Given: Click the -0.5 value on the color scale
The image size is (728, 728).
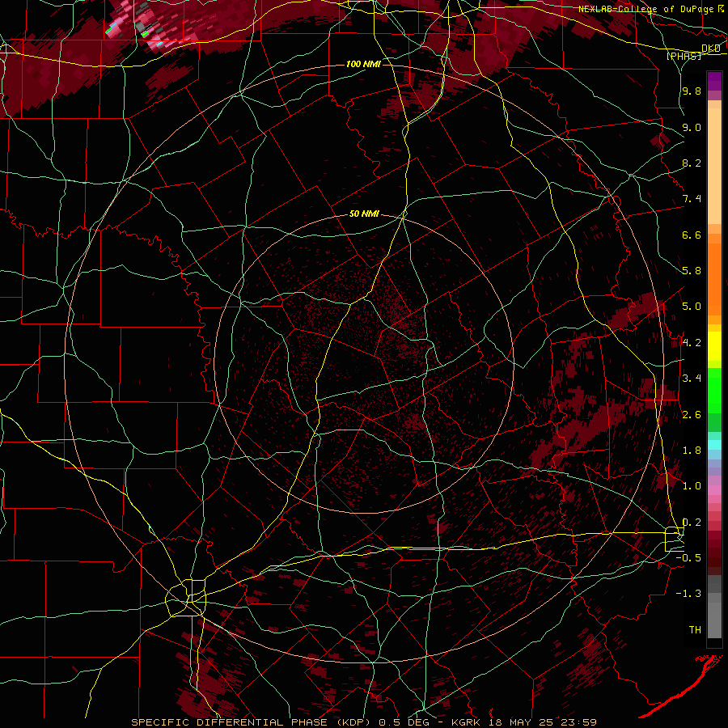Looking at the screenshot, I should pos(688,558).
